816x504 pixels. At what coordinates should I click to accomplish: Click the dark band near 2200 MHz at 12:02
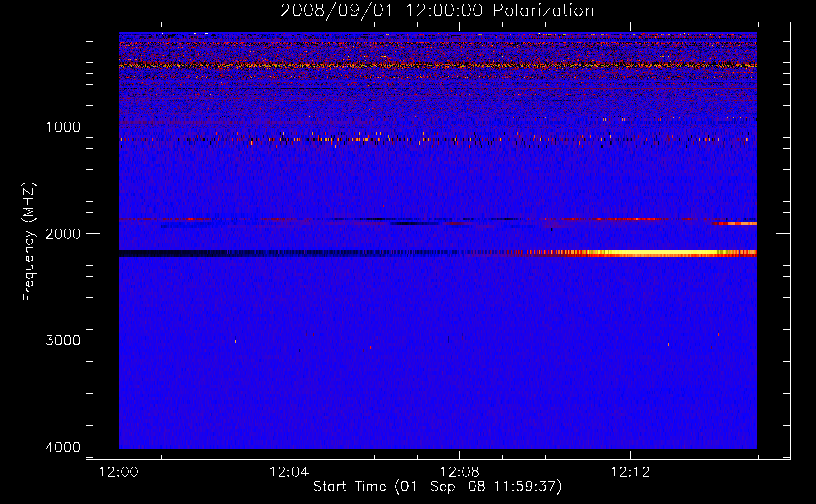(204, 253)
